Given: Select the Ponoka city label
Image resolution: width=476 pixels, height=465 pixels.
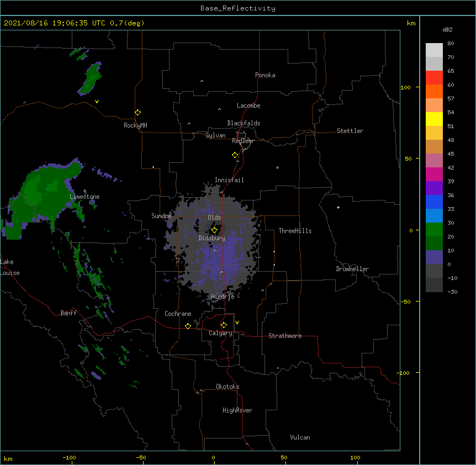Looking at the screenshot, I should tap(265, 75).
